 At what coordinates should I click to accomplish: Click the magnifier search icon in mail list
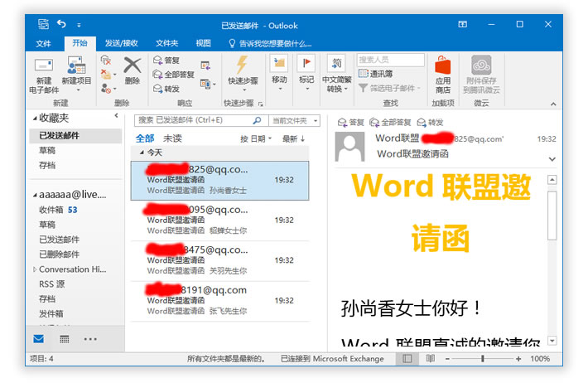258,120
